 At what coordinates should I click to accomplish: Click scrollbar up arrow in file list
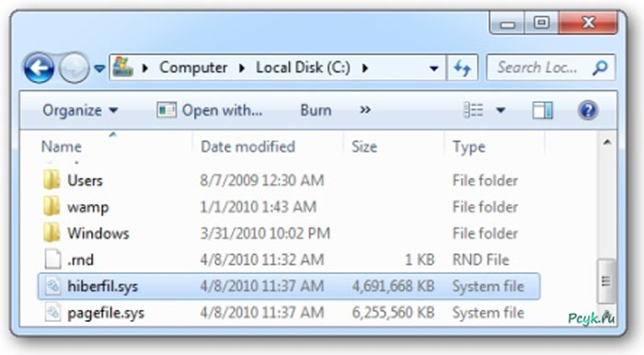click(x=607, y=143)
